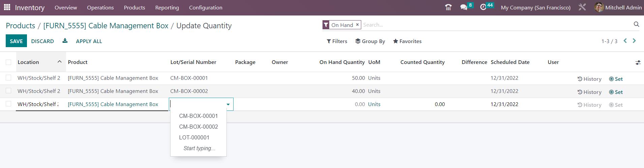Save the quantity changes
This screenshot has width=644, height=168.
[x=16, y=41]
